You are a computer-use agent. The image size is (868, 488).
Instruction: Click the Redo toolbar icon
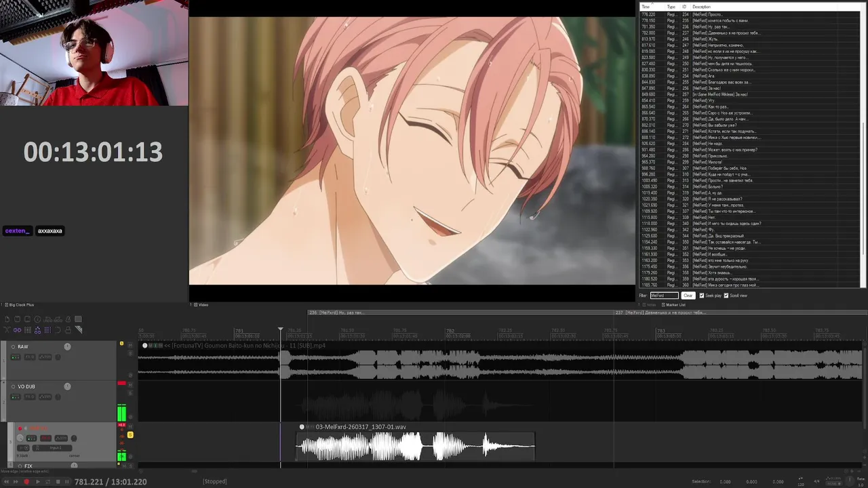(x=58, y=319)
